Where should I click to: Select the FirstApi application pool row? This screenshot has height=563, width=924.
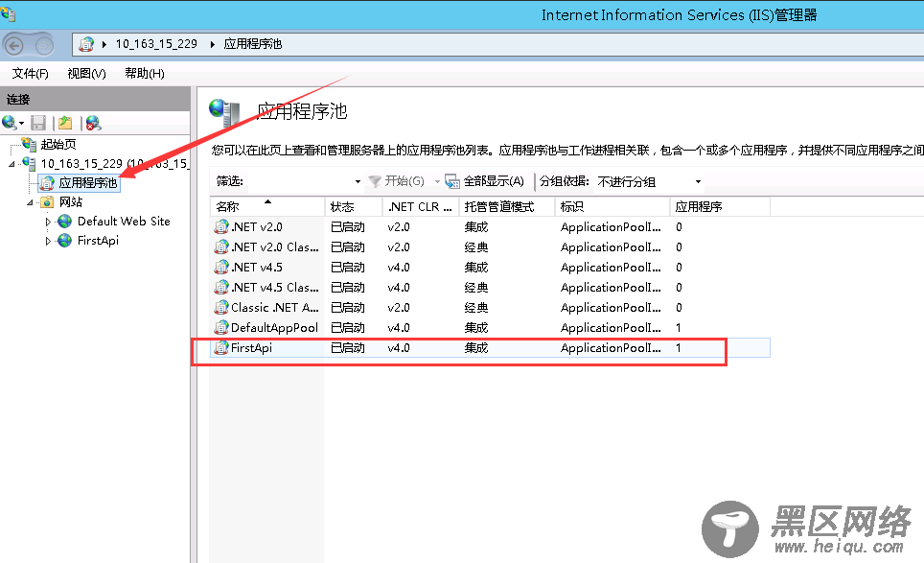click(491, 348)
